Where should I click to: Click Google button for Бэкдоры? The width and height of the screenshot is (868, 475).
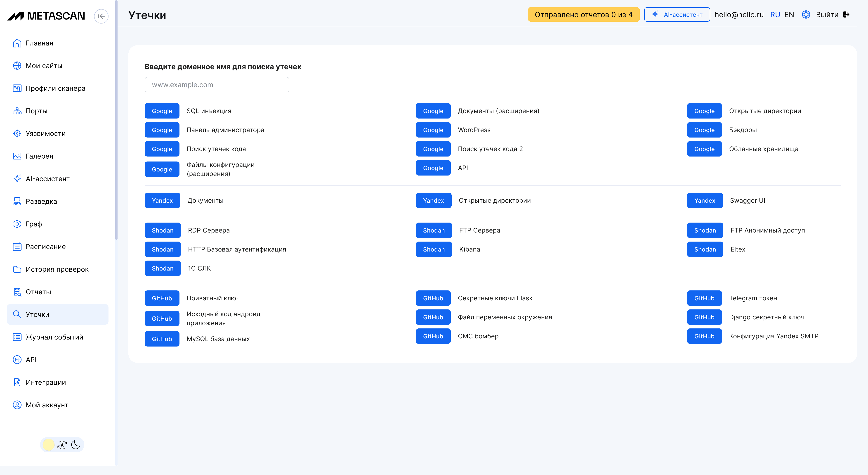tap(704, 130)
